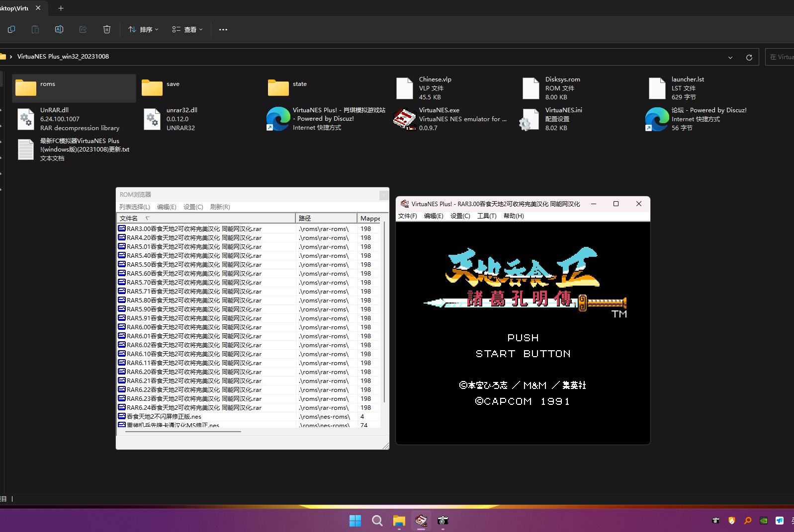The image size is (794, 532).
Task: Click the Search icon on taskbar
Action: (377, 520)
